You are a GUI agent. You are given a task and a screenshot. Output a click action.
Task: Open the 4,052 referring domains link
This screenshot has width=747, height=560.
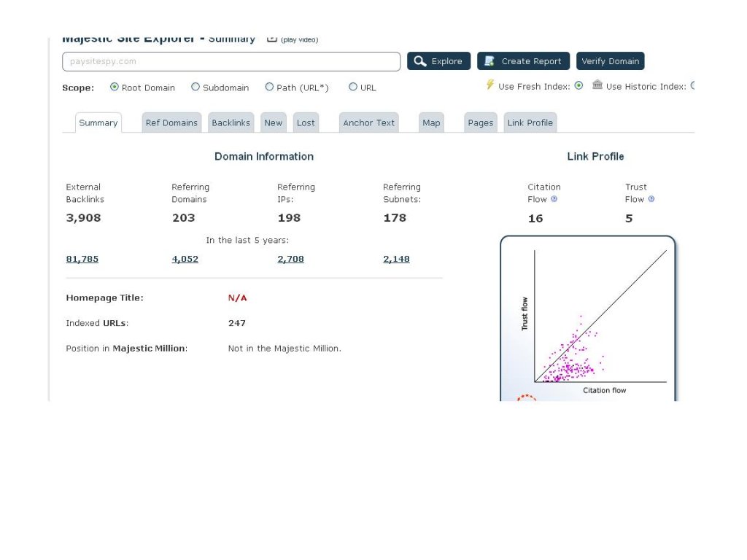(185, 259)
